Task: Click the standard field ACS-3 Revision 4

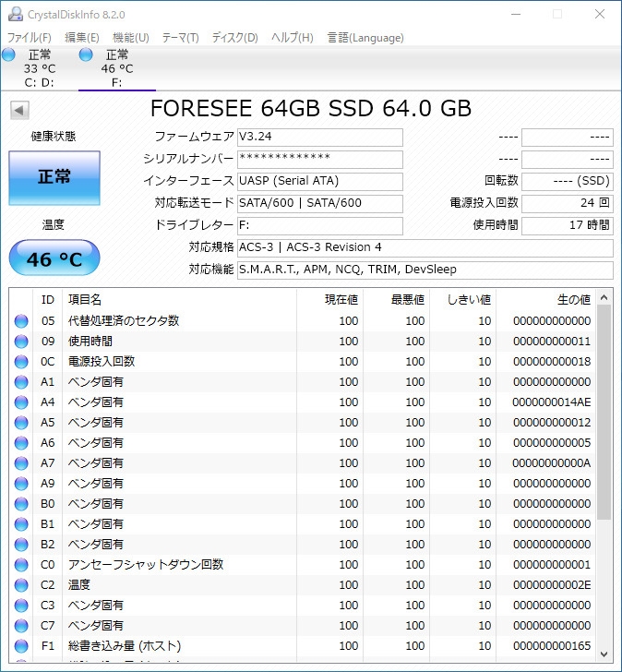Action: pyautogui.click(x=425, y=247)
